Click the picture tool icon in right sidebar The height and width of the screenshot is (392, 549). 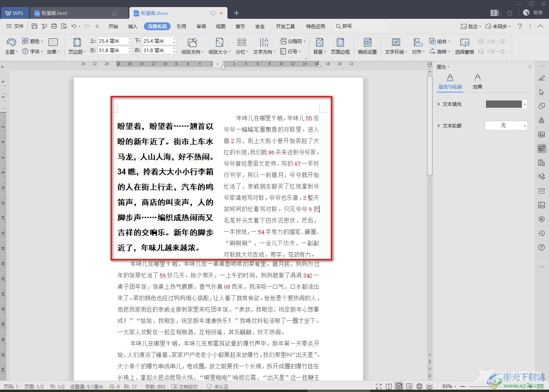coord(542,205)
